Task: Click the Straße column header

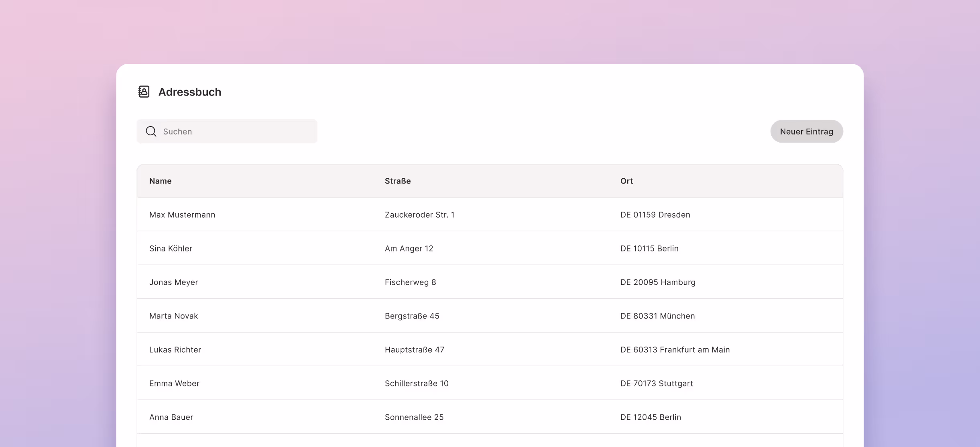Action: click(x=397, y=181)
